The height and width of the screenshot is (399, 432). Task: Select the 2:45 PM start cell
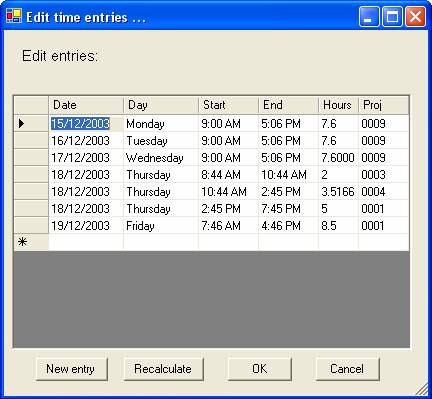click(228, 209)
